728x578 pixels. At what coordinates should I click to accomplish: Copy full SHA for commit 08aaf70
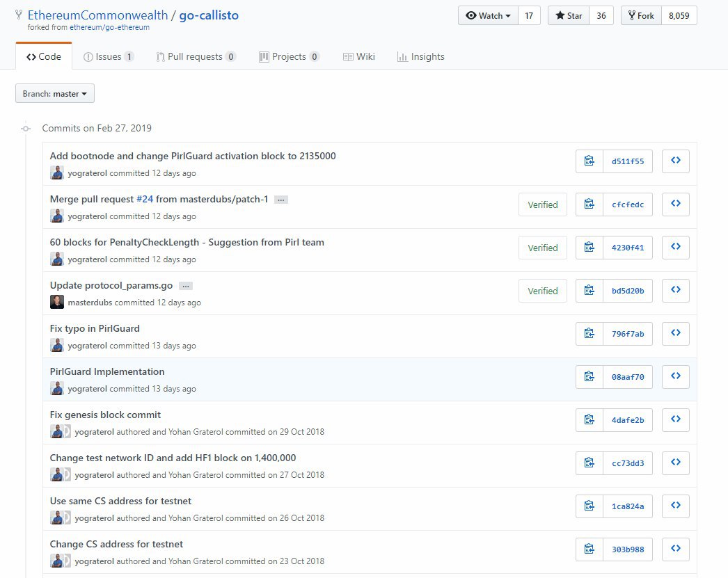(x=589, y=377)
